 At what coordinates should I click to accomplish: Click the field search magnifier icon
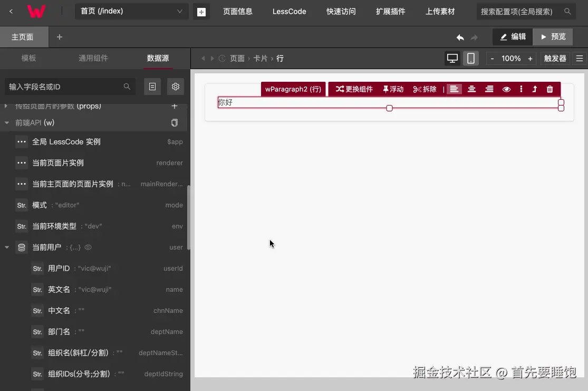click(127, 87)
